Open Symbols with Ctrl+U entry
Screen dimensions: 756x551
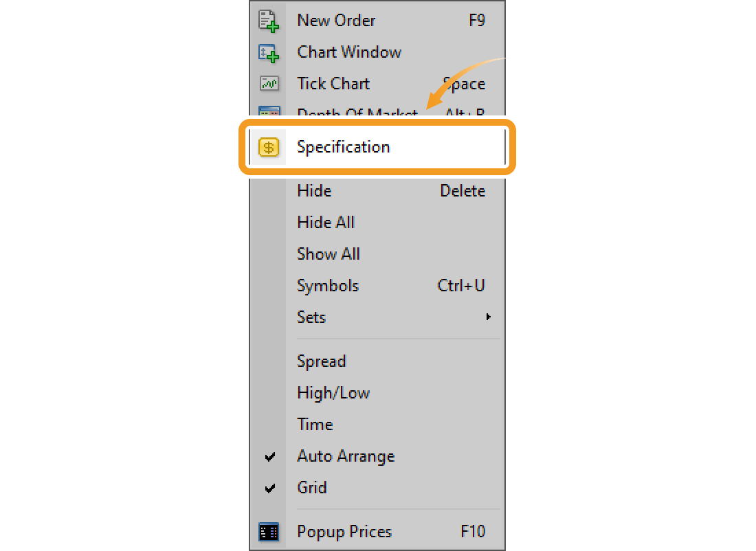328,285
